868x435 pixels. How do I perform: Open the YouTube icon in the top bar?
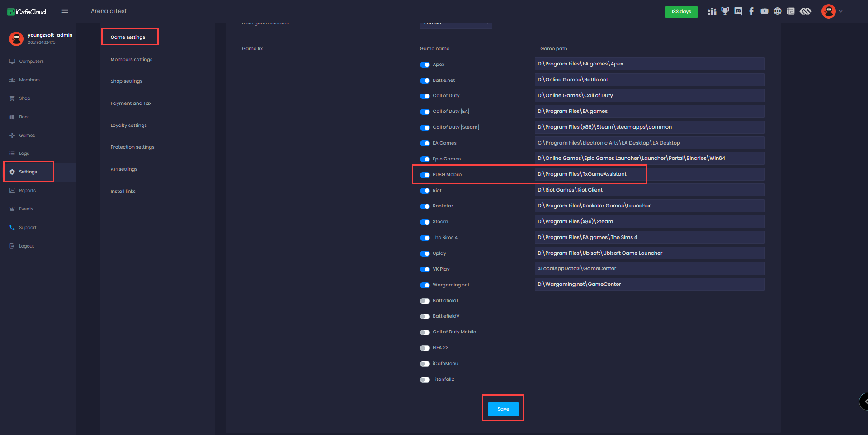pyautogui.click(x=765, y=11)
